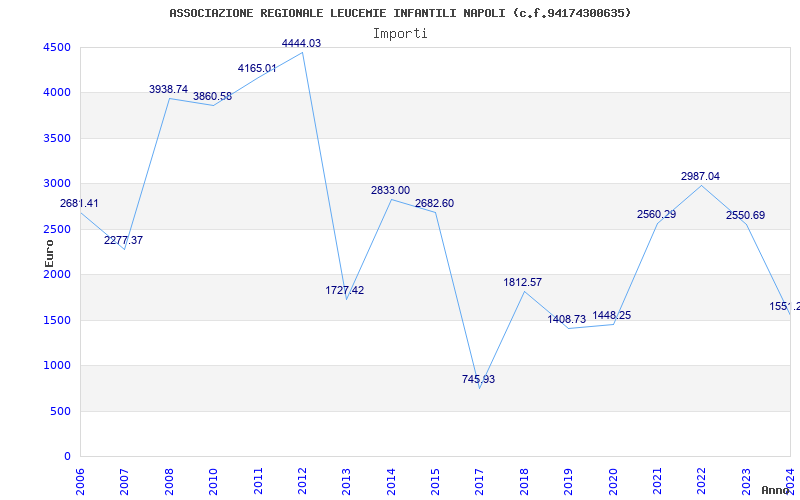This screenshot has height=500, width=800.
Task: Click the 2007 year label
Action: pos(124,482)
